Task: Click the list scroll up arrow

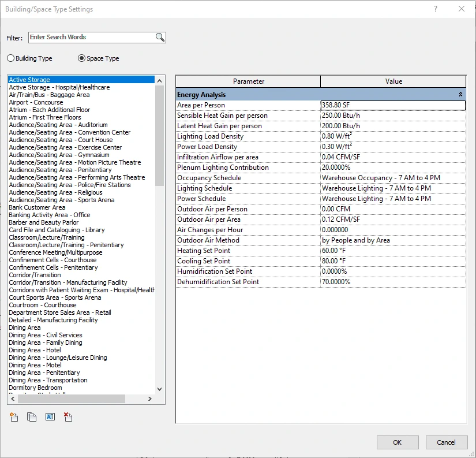Action: [159, 81]
